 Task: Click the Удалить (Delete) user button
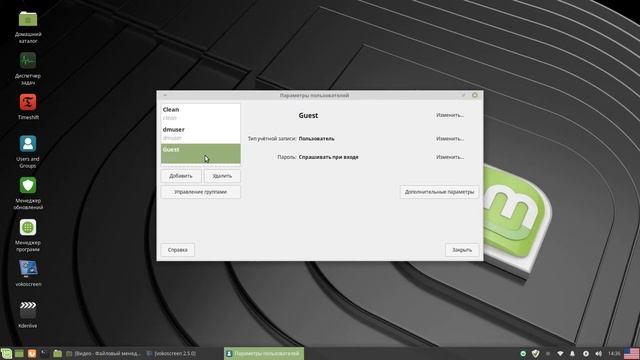[x=222, y=176]
